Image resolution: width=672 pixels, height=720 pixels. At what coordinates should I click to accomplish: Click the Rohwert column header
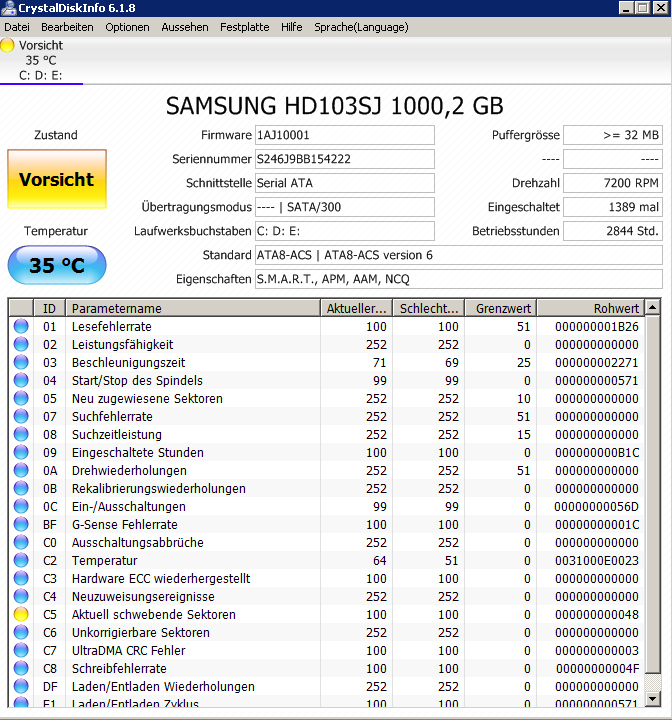pos(590,308)
